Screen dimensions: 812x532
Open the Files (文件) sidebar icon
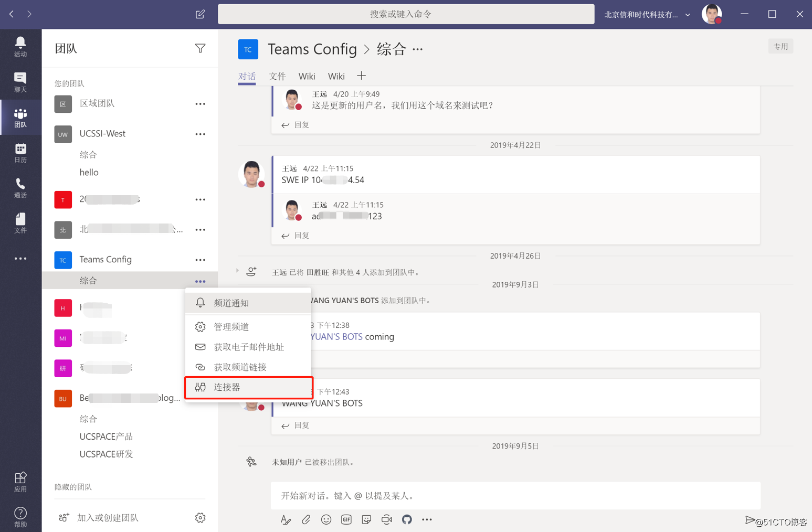(20, 223)
